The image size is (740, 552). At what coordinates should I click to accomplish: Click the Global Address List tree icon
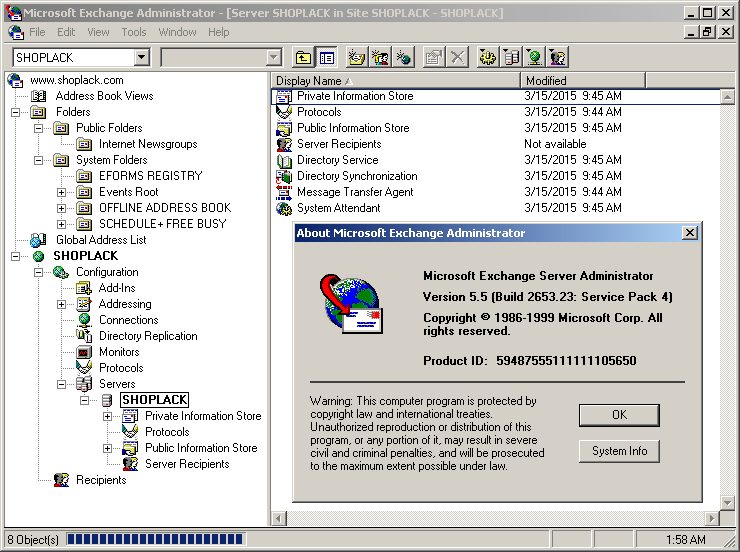38,240
